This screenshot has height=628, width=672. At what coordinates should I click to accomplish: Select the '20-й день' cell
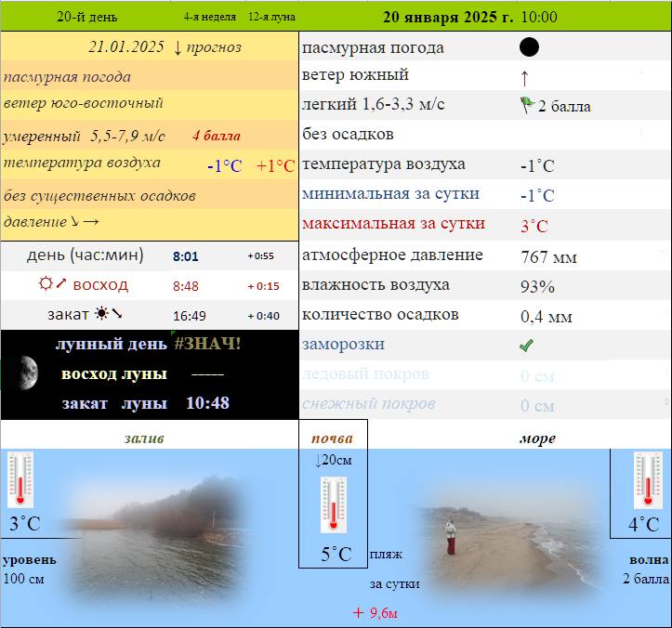(87, 17)
